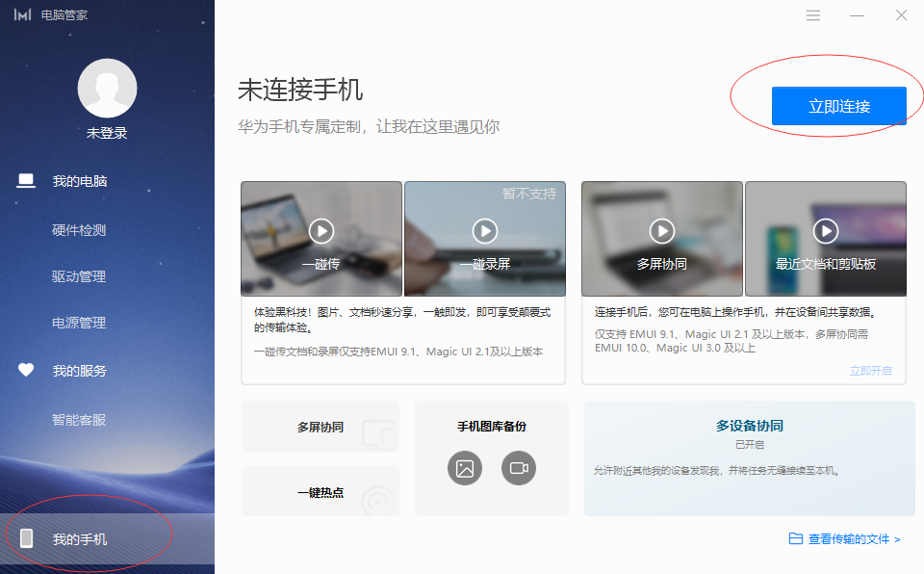This screenshot has width=924, height=574.
Task: Click the 手机图库备份 heading
Action: click(x=492, y=426)
